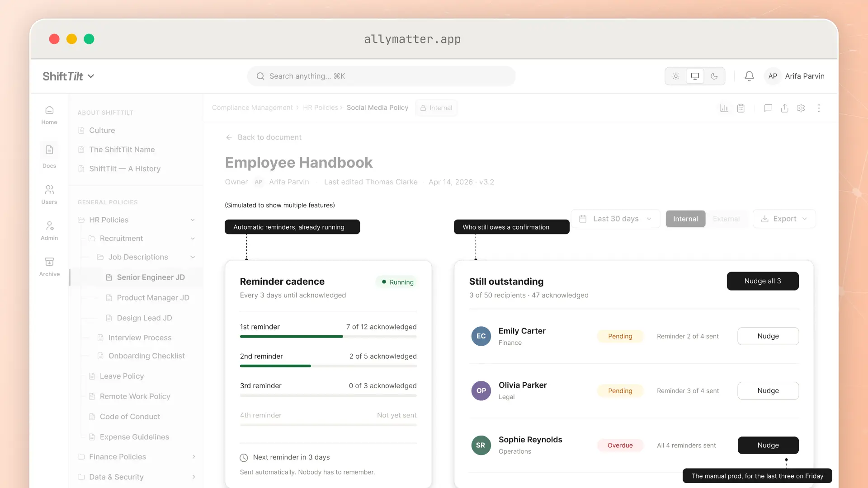Click the back arrow beside Back to document
This screenshot has height=488, width=868.
(x=229, y=137)
